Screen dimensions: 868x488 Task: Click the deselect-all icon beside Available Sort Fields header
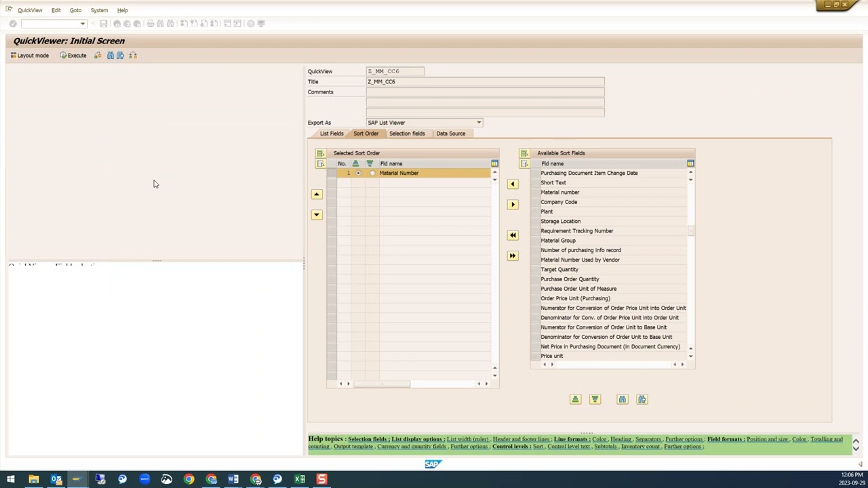click(524, 163)
